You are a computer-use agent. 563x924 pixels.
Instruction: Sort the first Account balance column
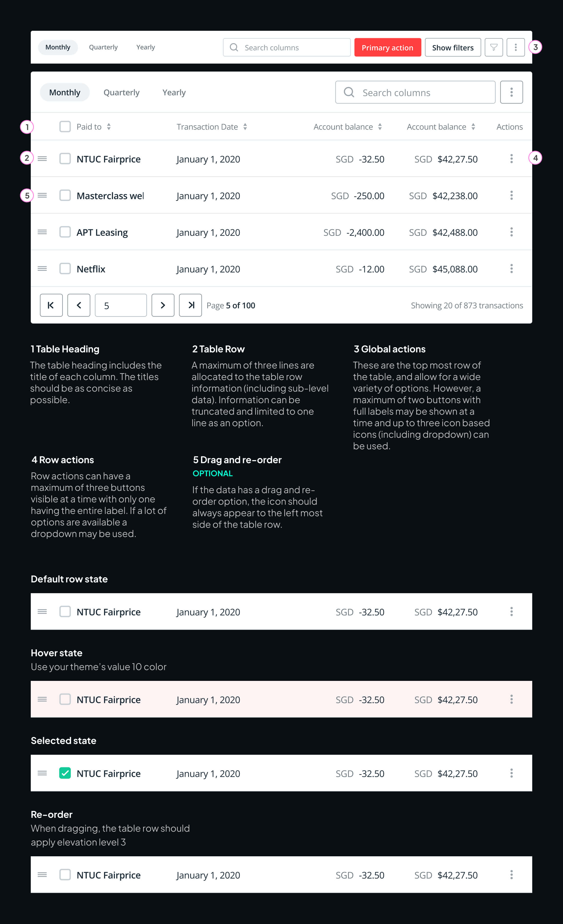point(380,127)
